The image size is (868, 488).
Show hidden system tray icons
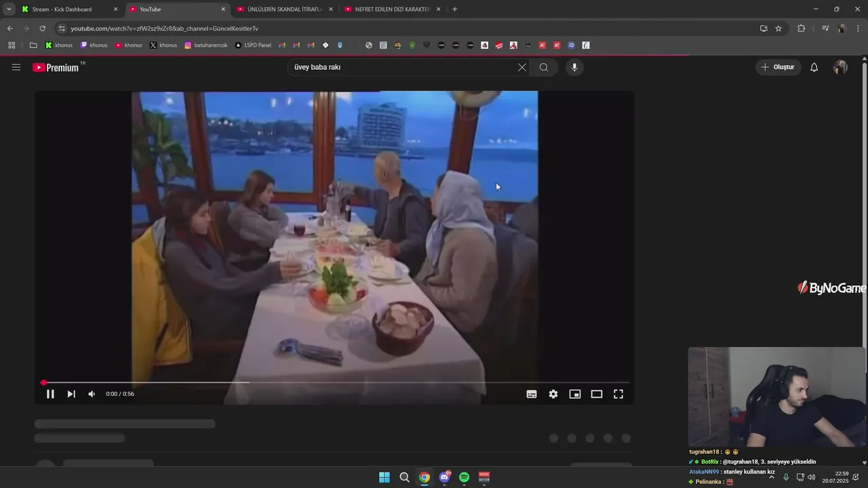tap(771, 477)
